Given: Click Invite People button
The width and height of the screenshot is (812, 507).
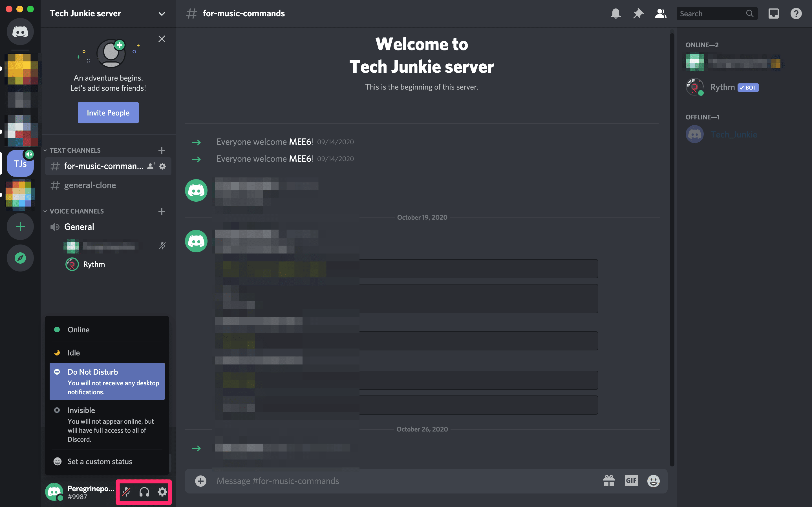Looking at the screenshot, I should [x=108, y=113].
